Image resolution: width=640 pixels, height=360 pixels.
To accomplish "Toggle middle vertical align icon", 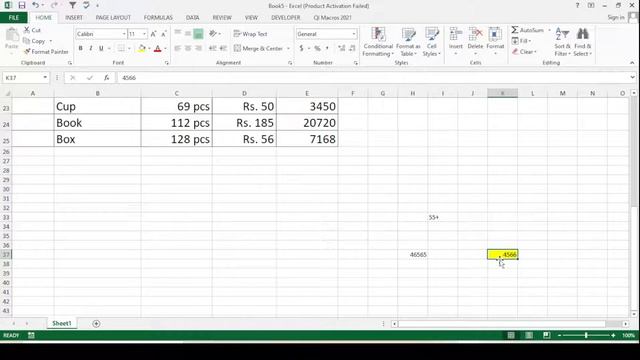I will click(x=188, y=33).
